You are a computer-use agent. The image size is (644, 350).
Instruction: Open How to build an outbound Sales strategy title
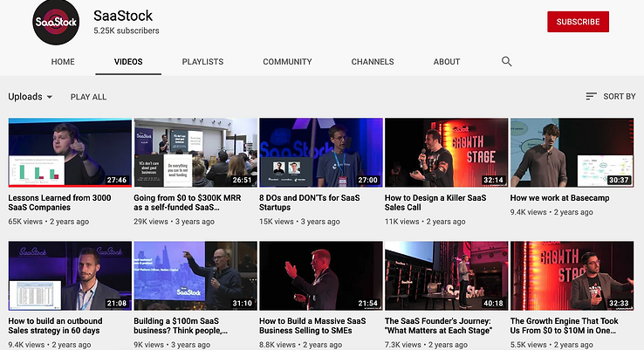[56, 326]
